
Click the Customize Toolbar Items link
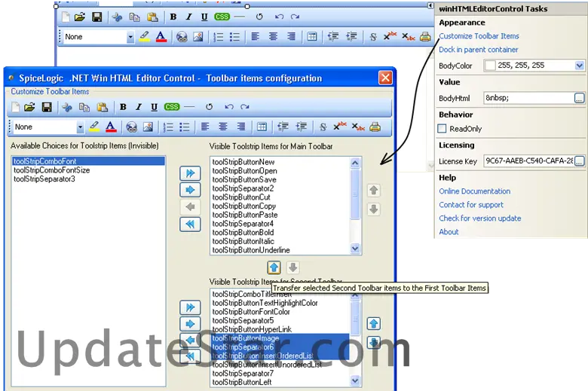pos(479,36)
